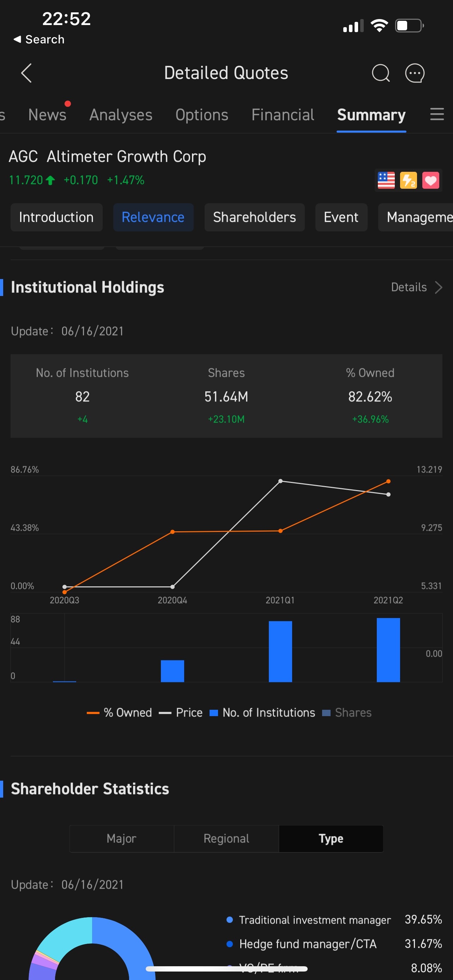The image size is (453, 980).
Task: Select Regional shareholder statistics
Action: click(226, 839)
